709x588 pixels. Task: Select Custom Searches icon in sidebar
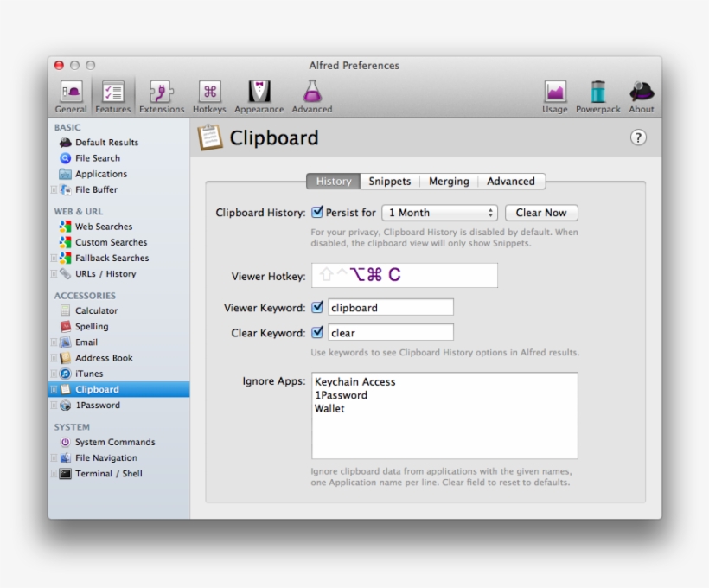[x=66, y=242]
